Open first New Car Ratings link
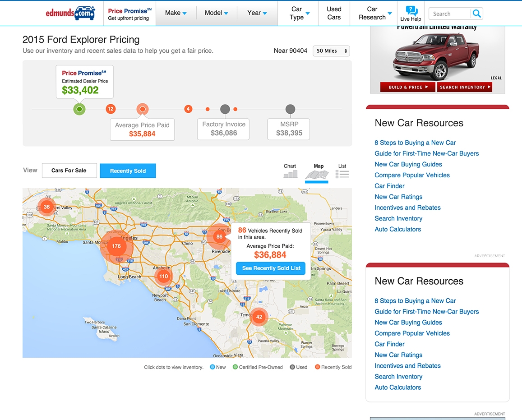 click(398, 197)
